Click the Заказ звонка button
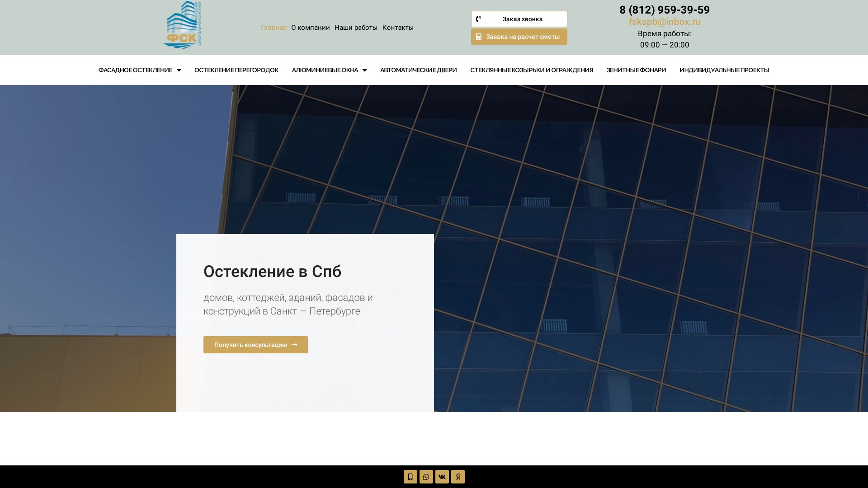 [x=519, y=19]
